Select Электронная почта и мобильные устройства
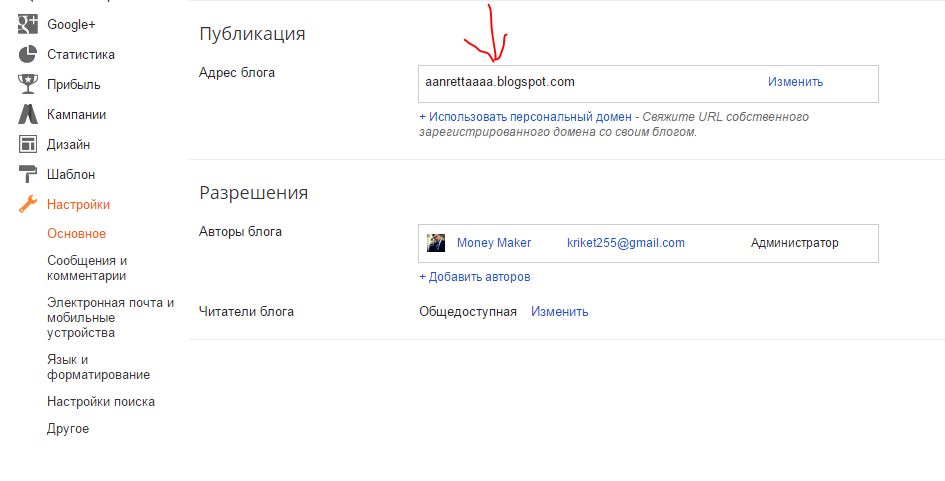945x481 pixels. 110,318
